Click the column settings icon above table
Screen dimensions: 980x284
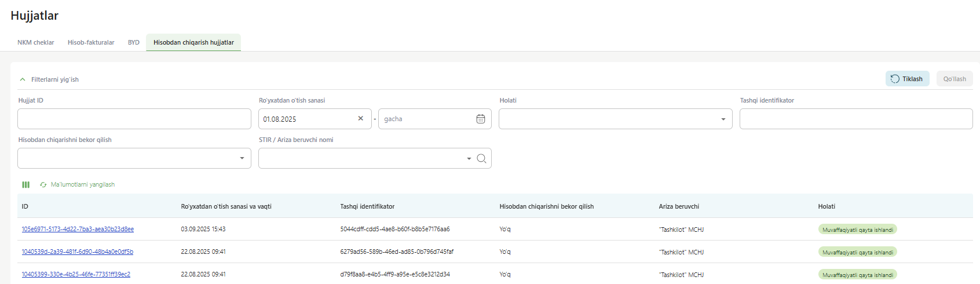point(25,185)
